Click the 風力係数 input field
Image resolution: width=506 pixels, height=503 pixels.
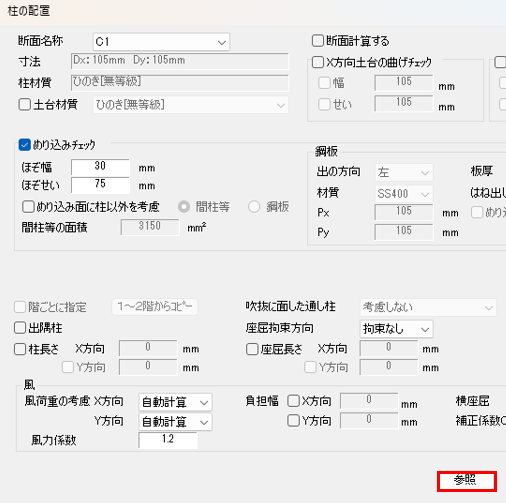click(168, 440)
